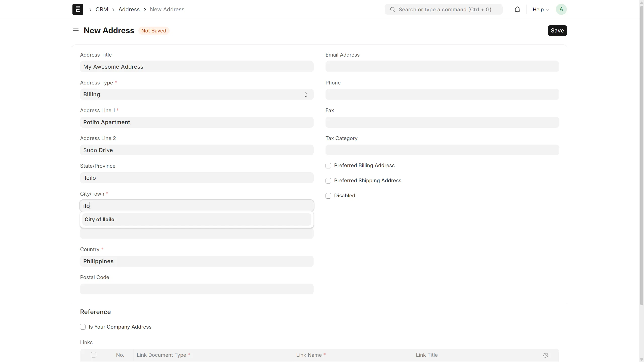Check Is Your Company Address
Screen dimensions: 644x362
tap(83, 327)
